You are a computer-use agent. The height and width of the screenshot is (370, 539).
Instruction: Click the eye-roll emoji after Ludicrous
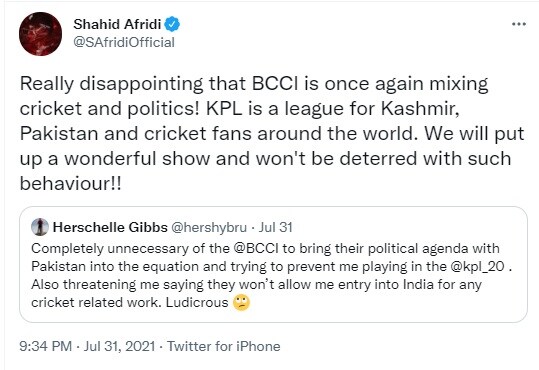coord(241,303)
